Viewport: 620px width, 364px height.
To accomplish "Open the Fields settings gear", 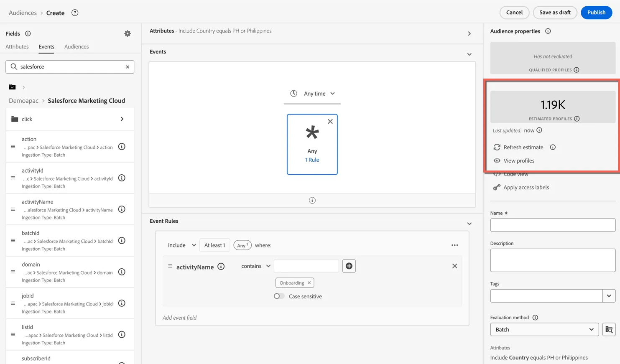I will coord(128,33).
